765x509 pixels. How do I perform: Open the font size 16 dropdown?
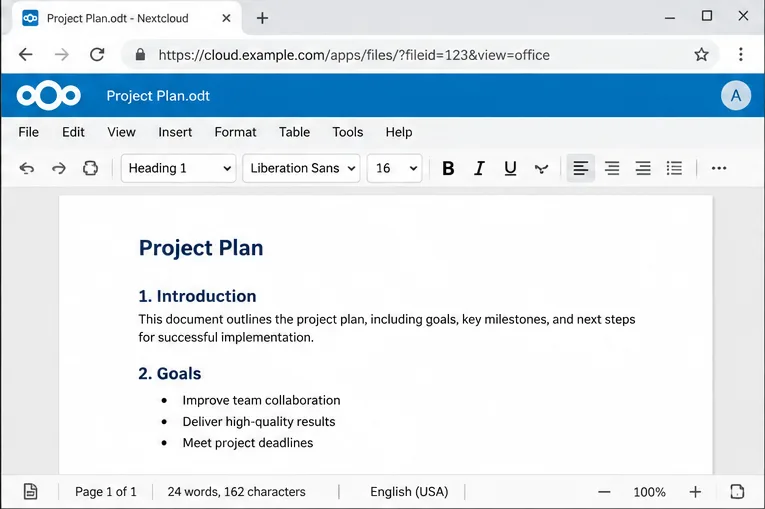coord(394,168)
